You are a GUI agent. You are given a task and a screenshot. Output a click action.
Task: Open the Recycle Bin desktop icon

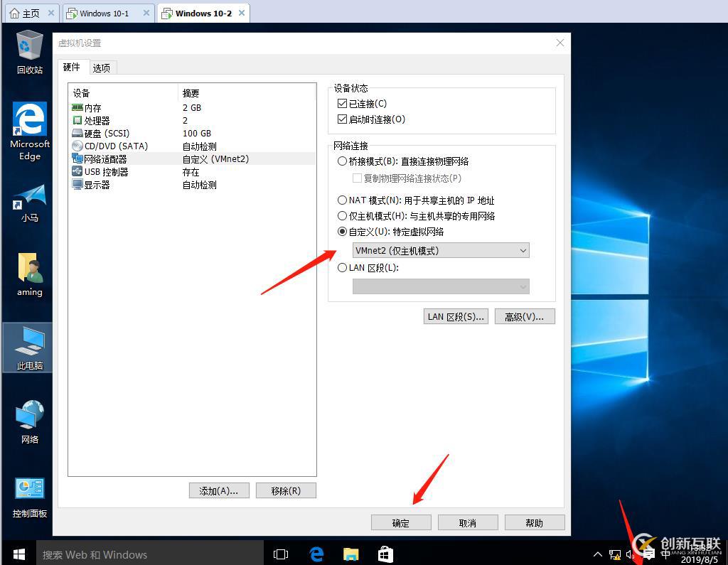coord(30,51)
